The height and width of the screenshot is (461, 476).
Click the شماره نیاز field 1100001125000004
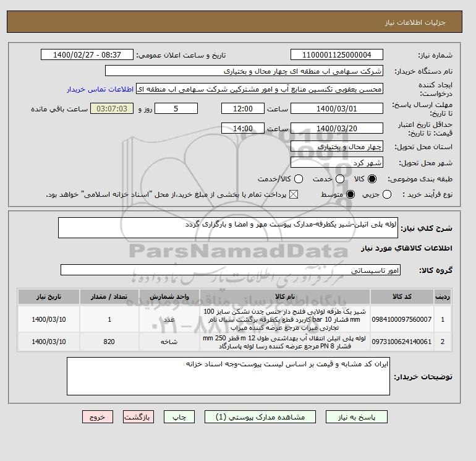(x=337, y=54)
